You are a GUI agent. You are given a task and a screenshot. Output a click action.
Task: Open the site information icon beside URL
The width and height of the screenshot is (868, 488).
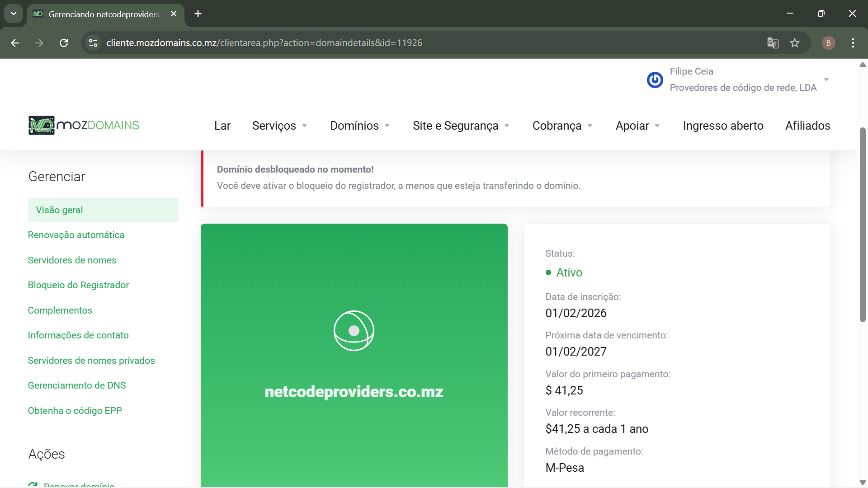click(x=93, y=43)
